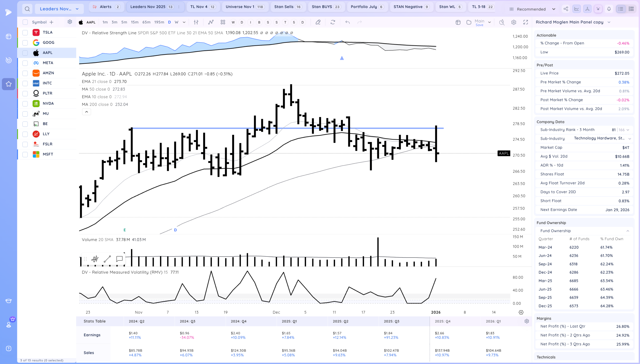The image size is (640, 364).
Task: Open Stats Table settings gear
Action: [x=527, y=321]
